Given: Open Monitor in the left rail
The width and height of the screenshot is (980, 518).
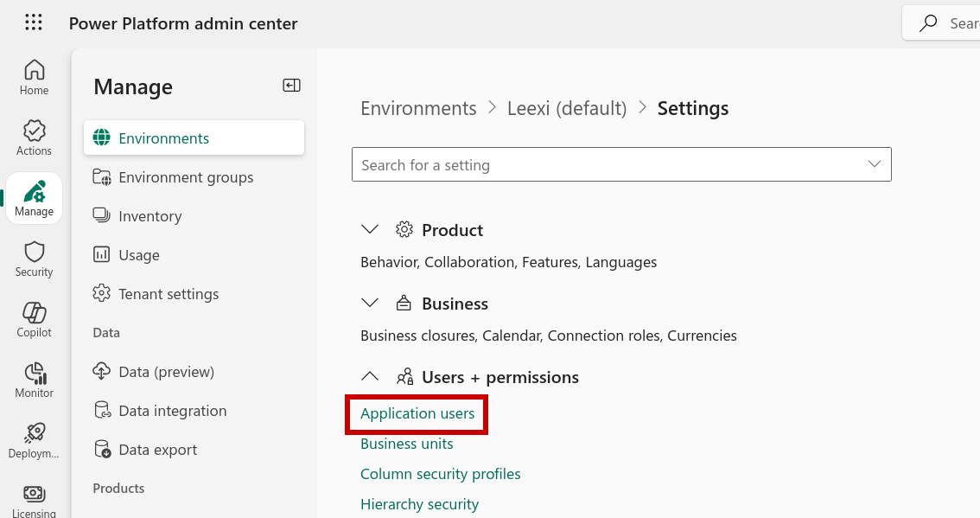Looking at the screenshot, I should (x=34, y=381).
